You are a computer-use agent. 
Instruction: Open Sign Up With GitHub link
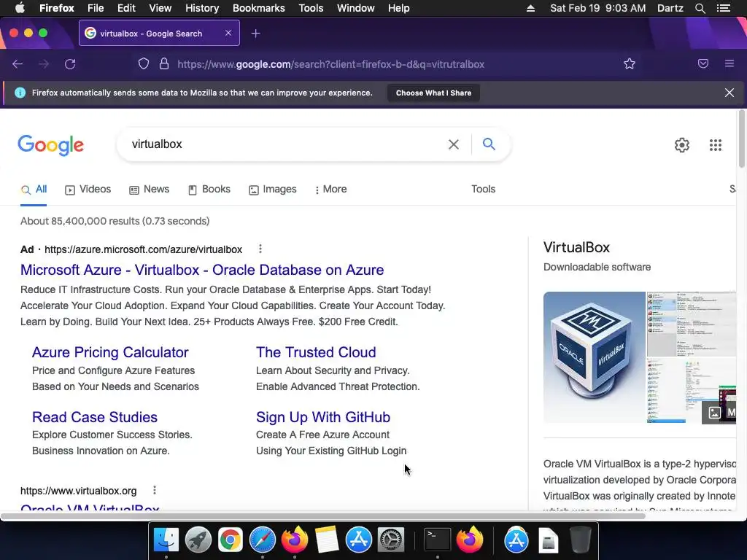pyautogui.click(x=323, y=417)
